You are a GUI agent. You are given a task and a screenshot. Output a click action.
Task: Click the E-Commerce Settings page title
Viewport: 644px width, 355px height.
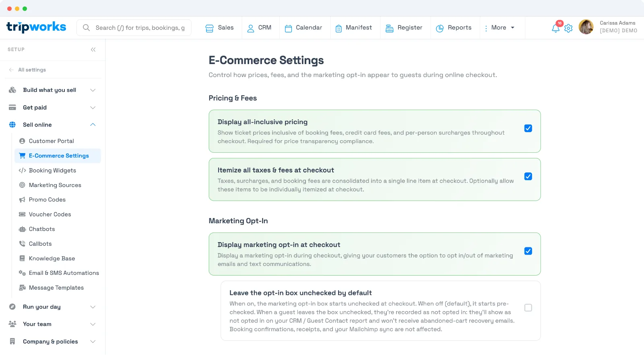click(x=266, y=60)
